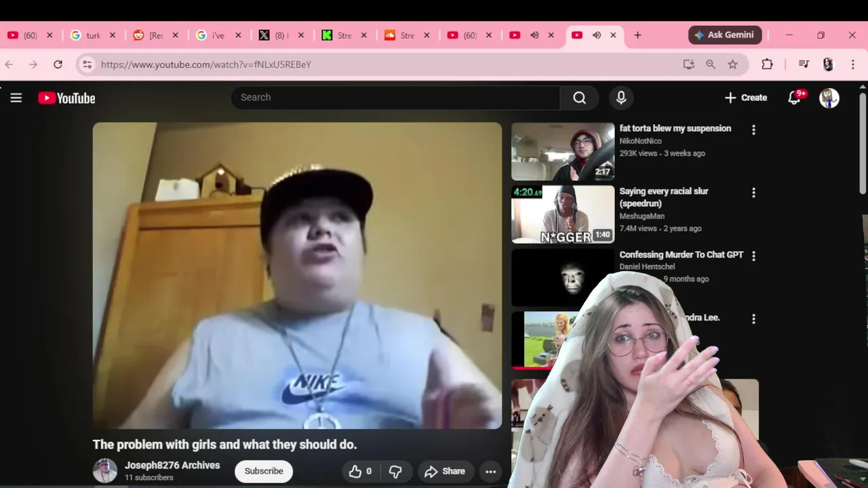View site information icon in address bar
Screen dimensions: 868x488
coord(87,64)
